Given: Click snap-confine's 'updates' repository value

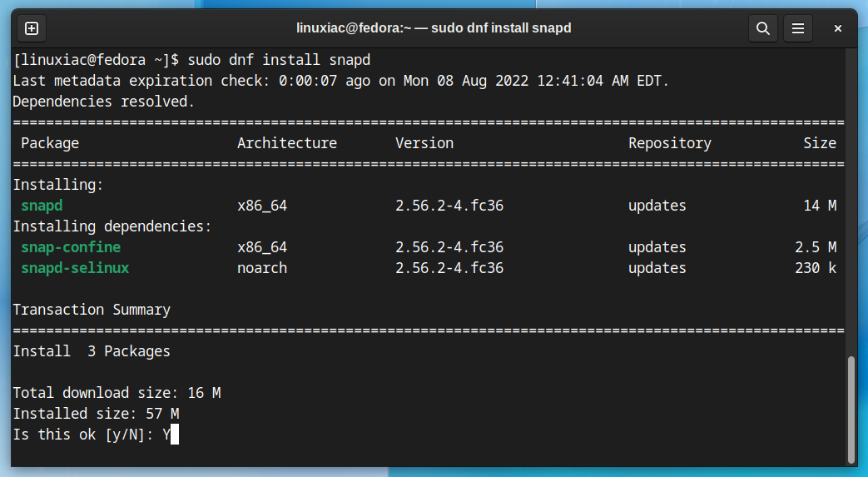Looking at the screenshot, I should click(657, 247).
